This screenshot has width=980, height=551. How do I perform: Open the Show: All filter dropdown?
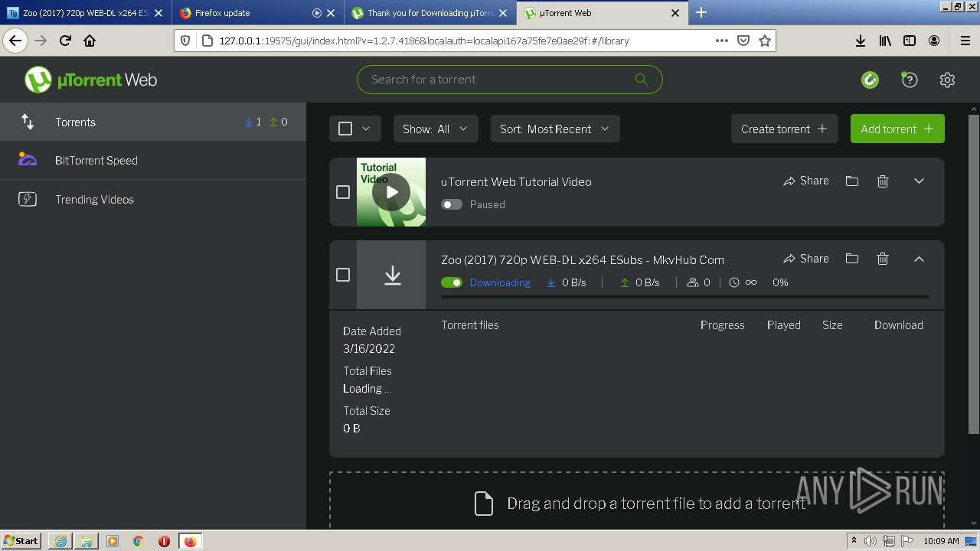[436, 129]
